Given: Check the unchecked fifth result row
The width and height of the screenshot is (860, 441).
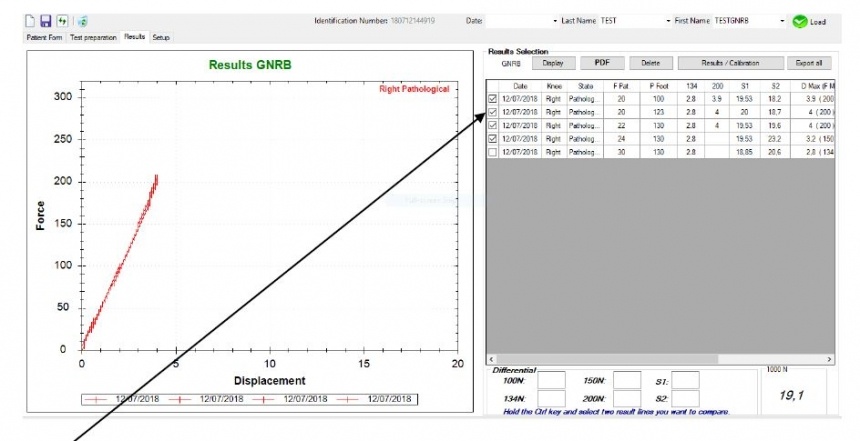Looking at the screenshot, I should pos(492,152).
